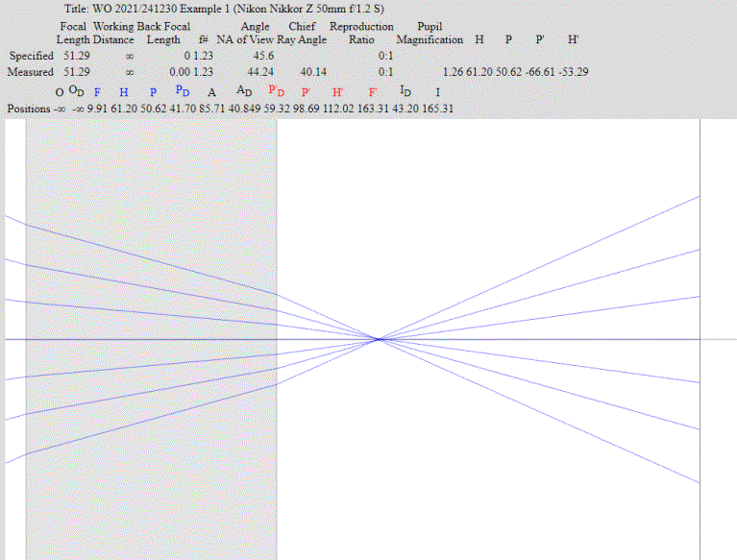Click the Measured row label
The width and height of the screenshot is (737, 560).
(x=30, y=72)
